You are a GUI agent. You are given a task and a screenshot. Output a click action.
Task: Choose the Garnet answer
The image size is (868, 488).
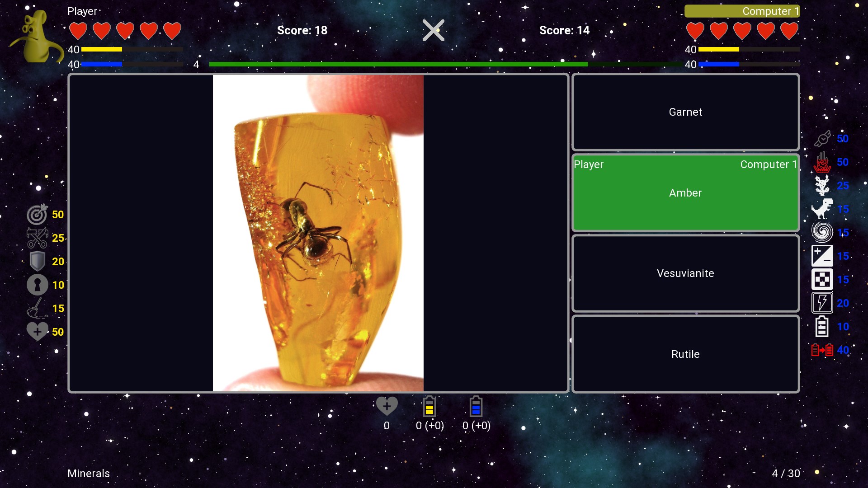[x=685, y=112]
